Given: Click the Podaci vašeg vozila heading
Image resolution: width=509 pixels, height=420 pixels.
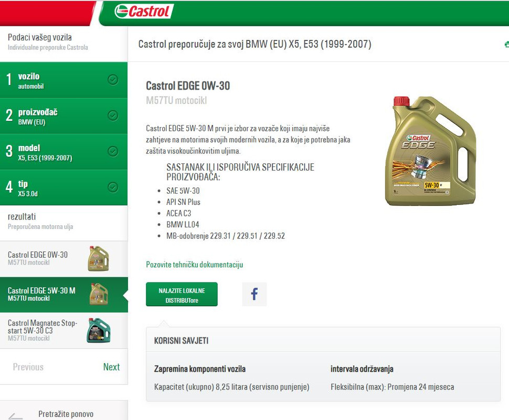Looking at the screenshot, I should click(39, 37).
